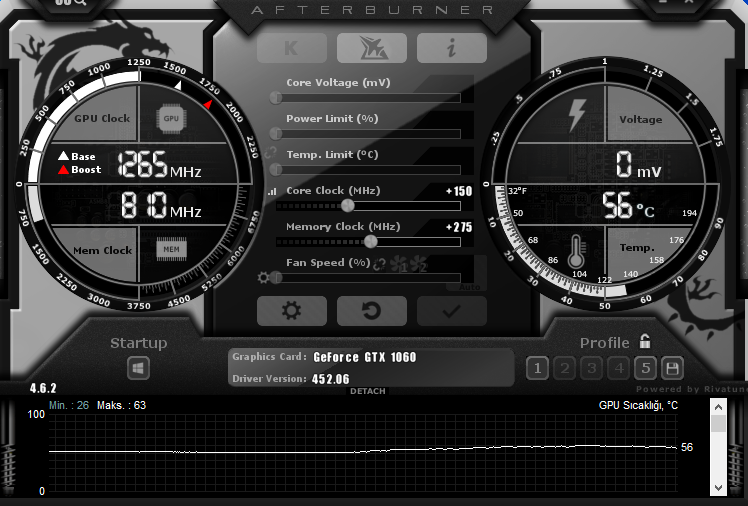Click the +150 core clock value
The image size is (748, 506).
tap(459, 191)
